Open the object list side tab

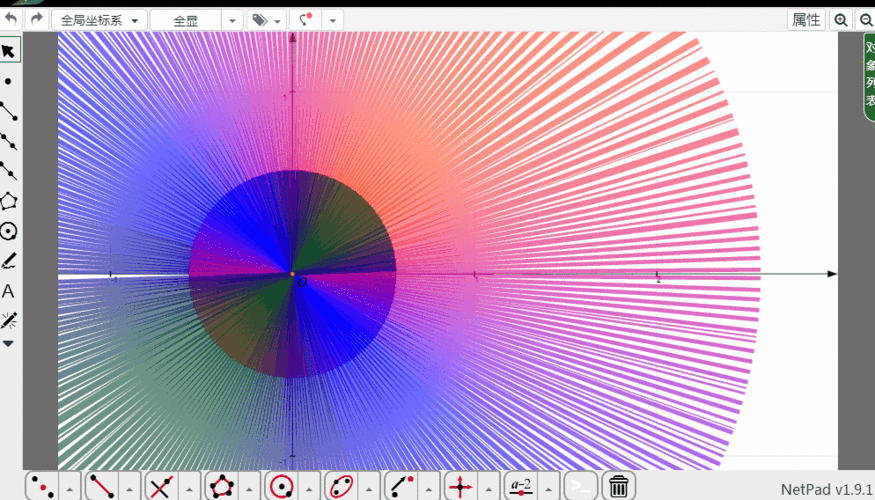point(869,77)
